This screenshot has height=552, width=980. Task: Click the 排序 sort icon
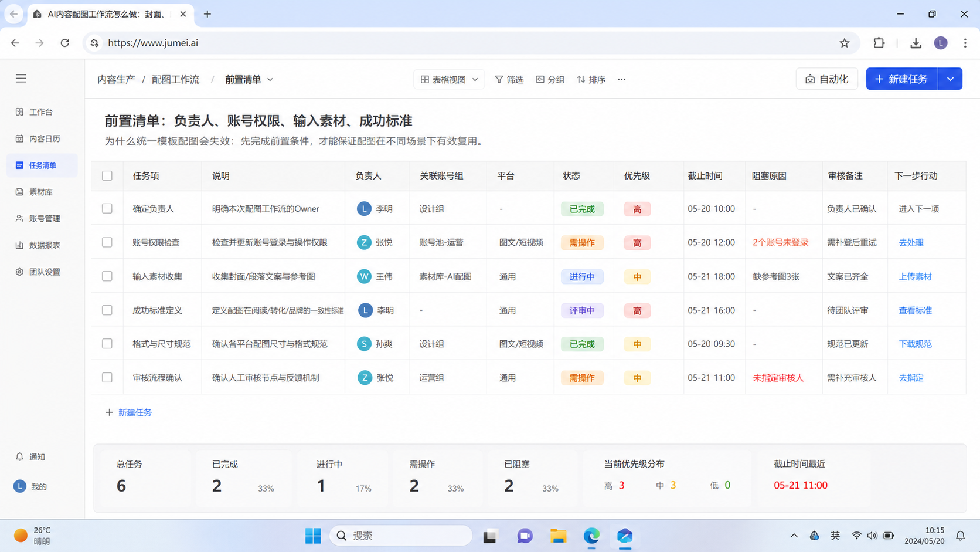pos(581,79)
